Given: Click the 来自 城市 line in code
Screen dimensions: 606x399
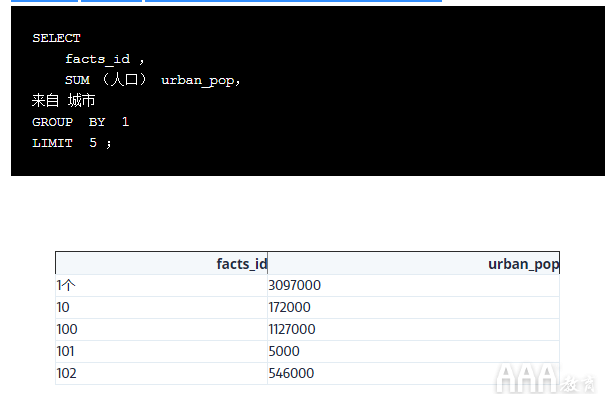Looking at the screenshot, I should [63, 101].
